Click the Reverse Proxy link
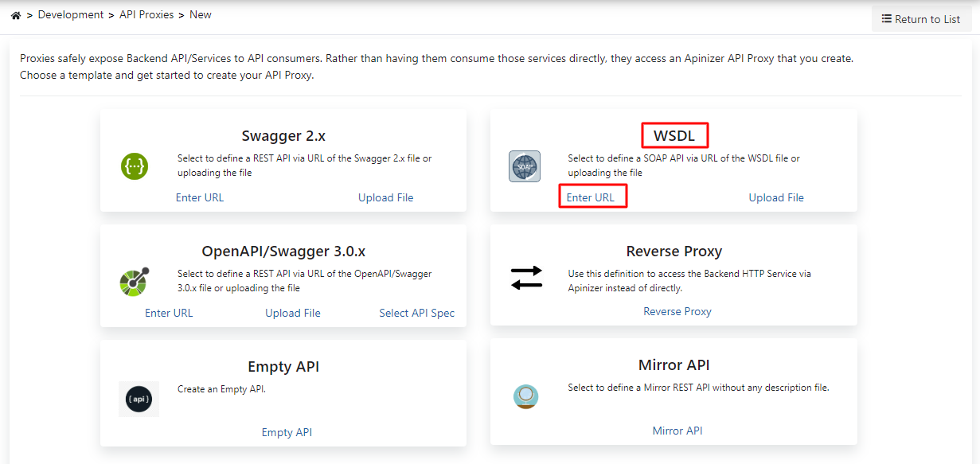 point(677,311)
